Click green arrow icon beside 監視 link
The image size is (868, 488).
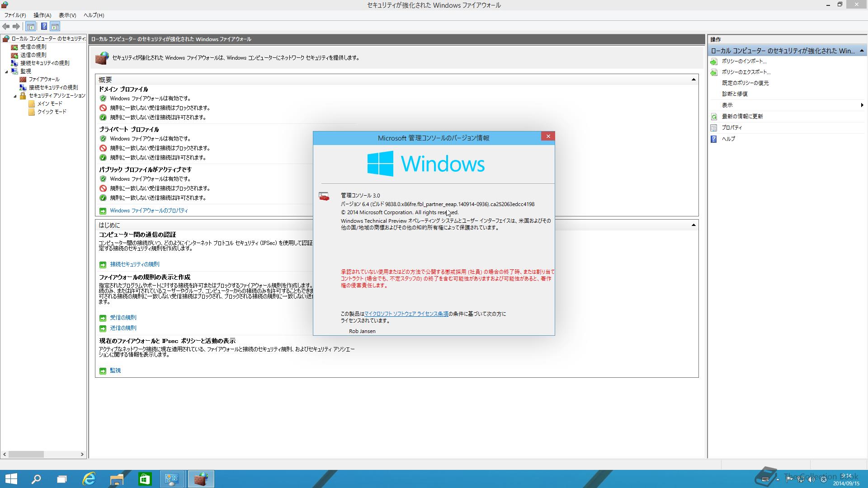click(x=103, y=371)
